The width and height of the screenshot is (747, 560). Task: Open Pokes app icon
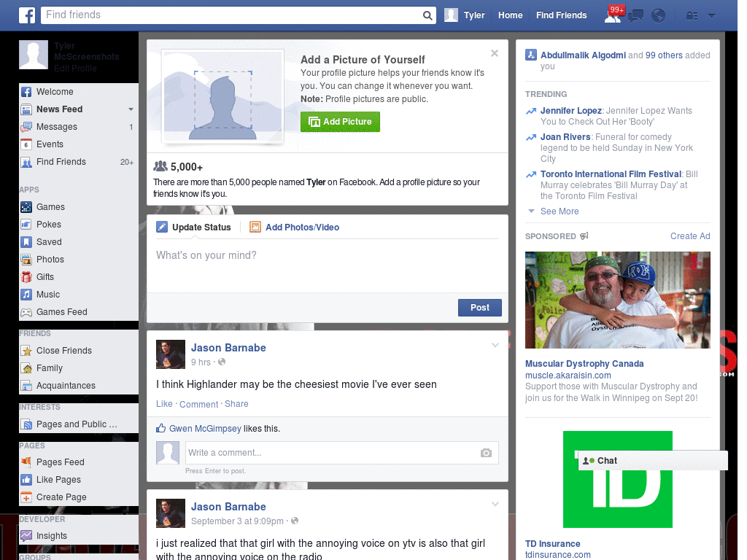(x=26, y=225)
